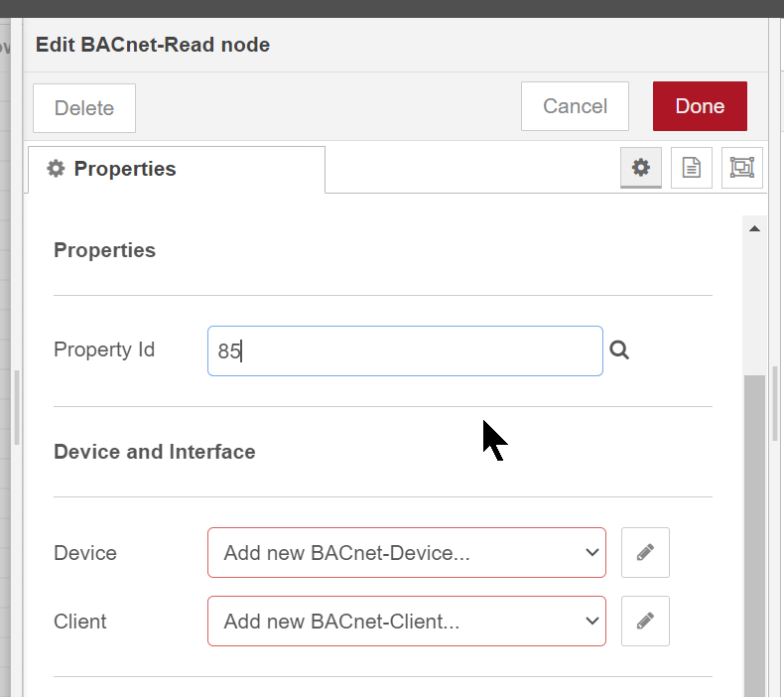Click the left sidebar separator handle

click(x=17, y=407)
